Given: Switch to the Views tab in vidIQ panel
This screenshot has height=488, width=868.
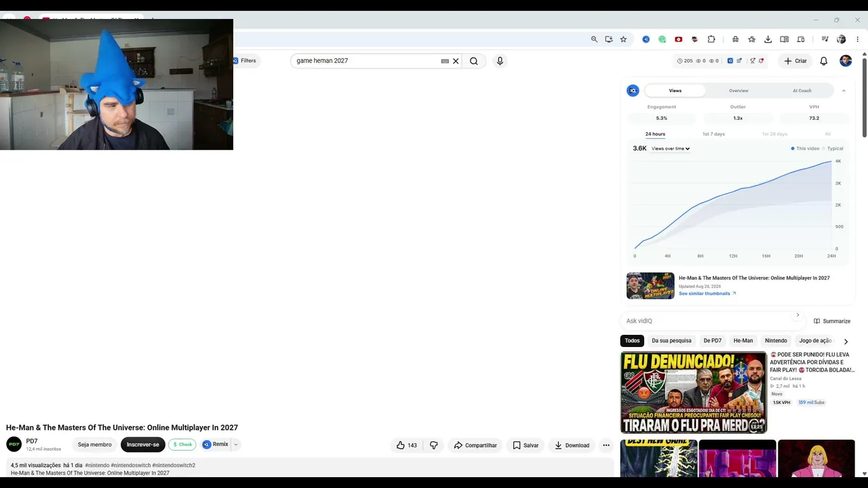Looking at the screenshot, I should point(675,91).
